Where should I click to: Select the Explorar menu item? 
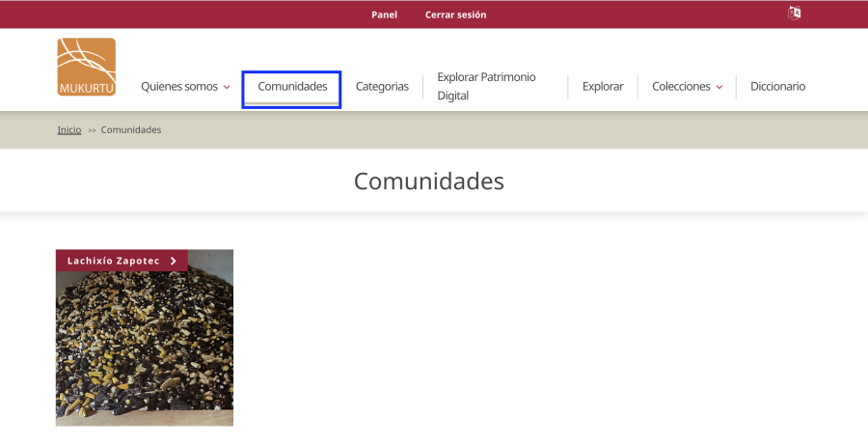point(603,87)
